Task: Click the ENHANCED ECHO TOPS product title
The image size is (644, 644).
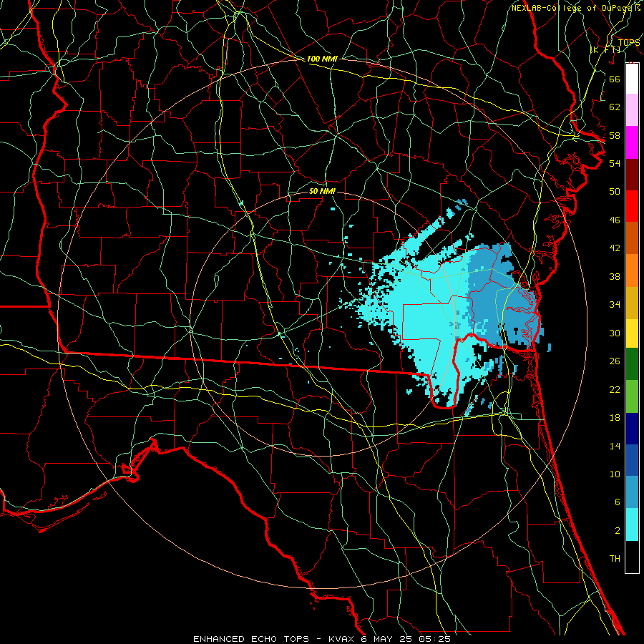Action: tap(251, 639)
